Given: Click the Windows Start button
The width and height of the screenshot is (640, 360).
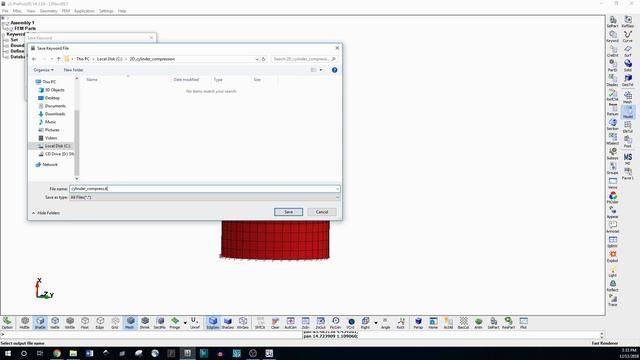Looking at the screenshot, I should (x=8, y=353).
